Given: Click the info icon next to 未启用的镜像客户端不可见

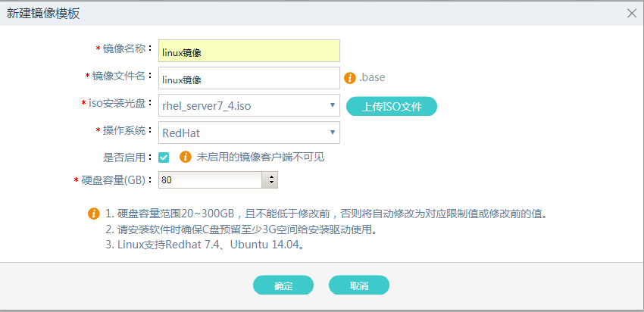Looking at the screenshot, I should coord(185,158).
